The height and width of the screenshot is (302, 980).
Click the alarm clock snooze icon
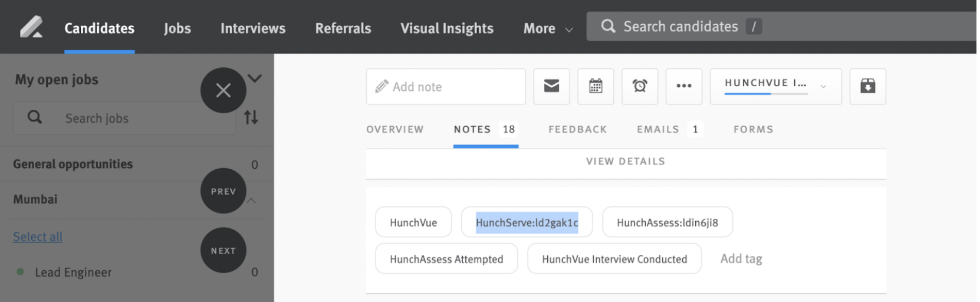[x=640, y=86]
